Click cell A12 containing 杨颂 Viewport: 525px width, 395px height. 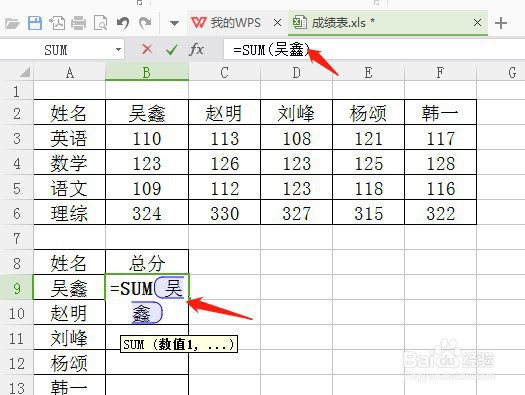point(70,363)
